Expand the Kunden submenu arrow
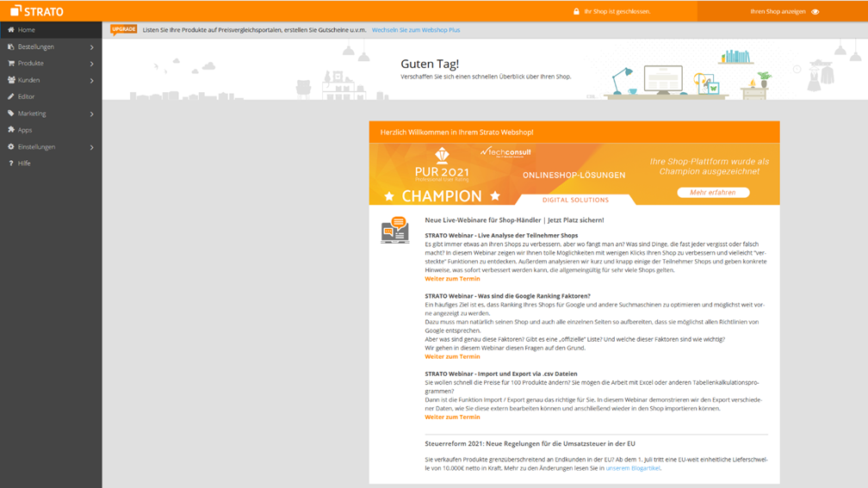The height and width of the screenshot is (488, 868). tap(92, 81)
